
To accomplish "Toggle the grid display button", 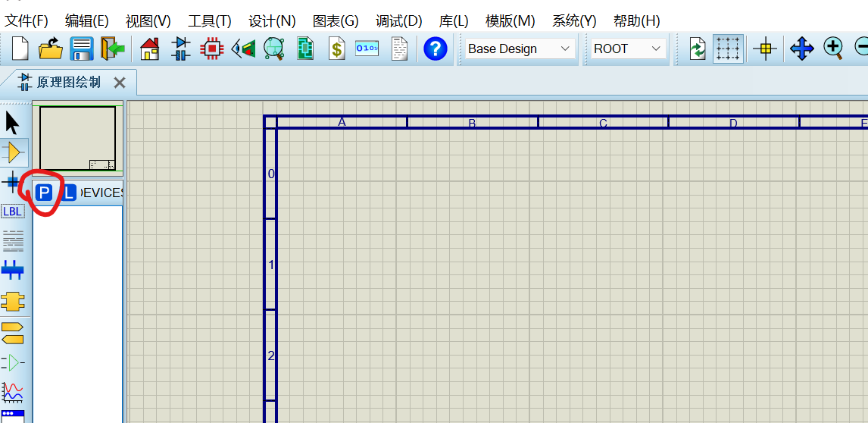I will [x=728, y=49].
